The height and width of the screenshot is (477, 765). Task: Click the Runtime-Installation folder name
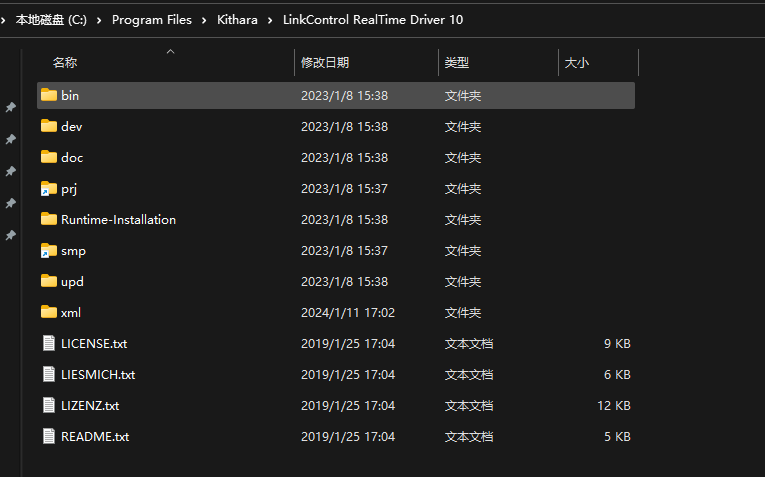coord(119,219)
